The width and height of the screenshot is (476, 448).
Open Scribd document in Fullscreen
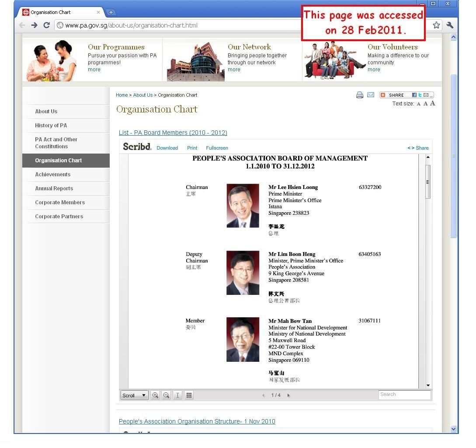coord(217,148)
